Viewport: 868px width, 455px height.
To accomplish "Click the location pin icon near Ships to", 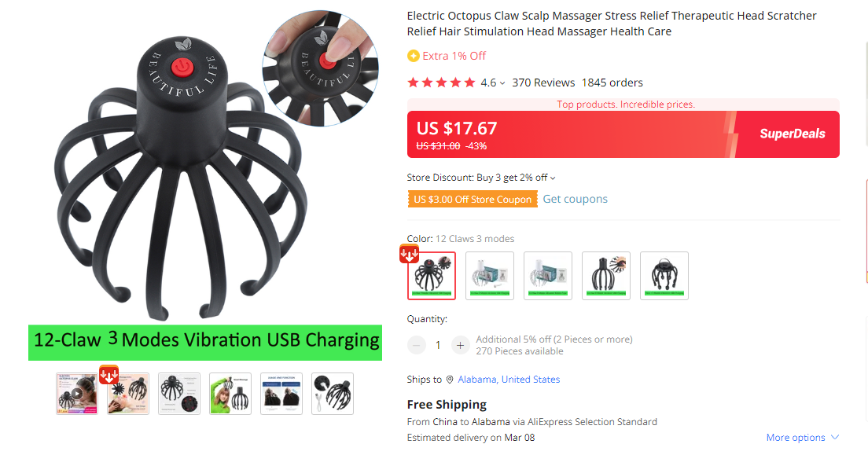I will [x=450, y=380].
